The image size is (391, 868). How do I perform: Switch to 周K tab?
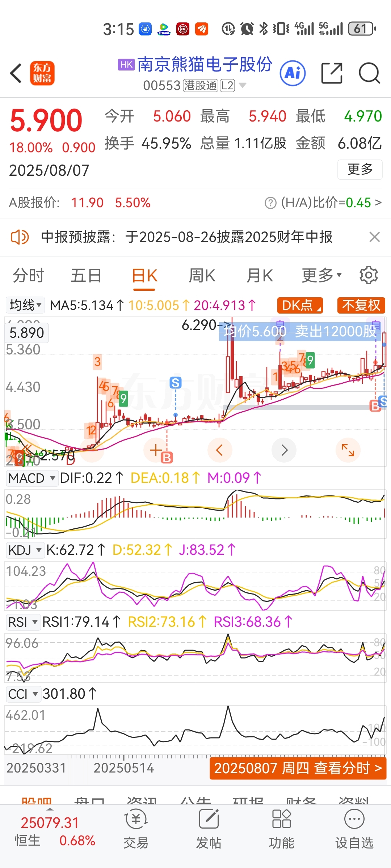pos(202,275)
